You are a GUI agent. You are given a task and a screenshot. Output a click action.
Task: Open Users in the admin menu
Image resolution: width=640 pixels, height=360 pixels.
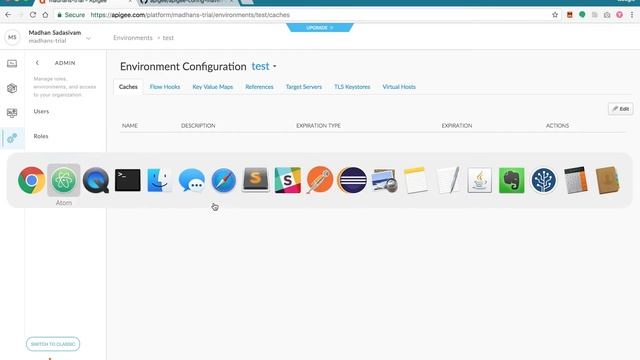coord(41,111)
